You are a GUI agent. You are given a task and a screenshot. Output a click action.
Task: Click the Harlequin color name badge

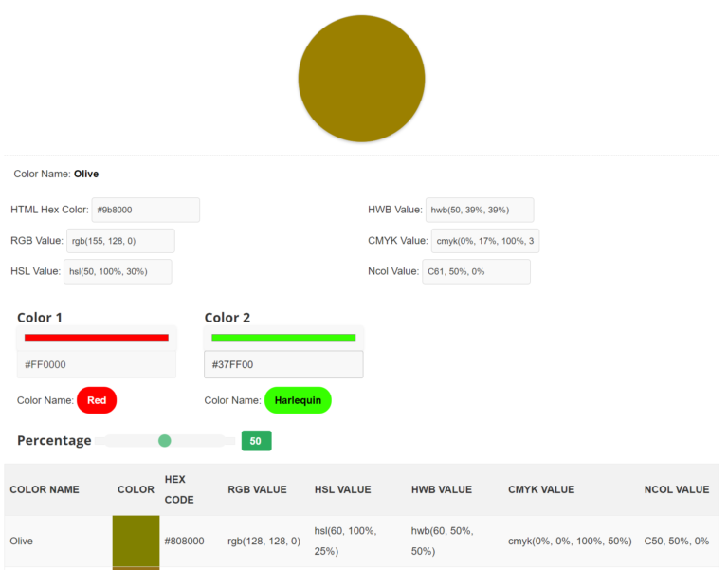coord(298,400)
